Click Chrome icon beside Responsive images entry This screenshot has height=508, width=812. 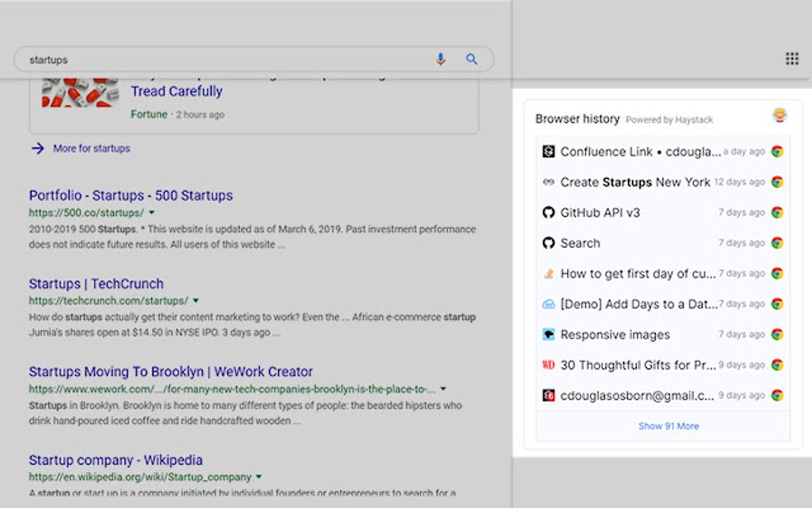(777, 334)
